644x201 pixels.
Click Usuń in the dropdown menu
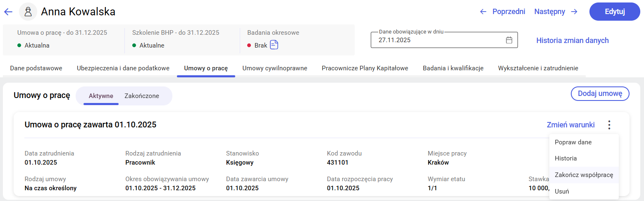click(x=562, y=191)
